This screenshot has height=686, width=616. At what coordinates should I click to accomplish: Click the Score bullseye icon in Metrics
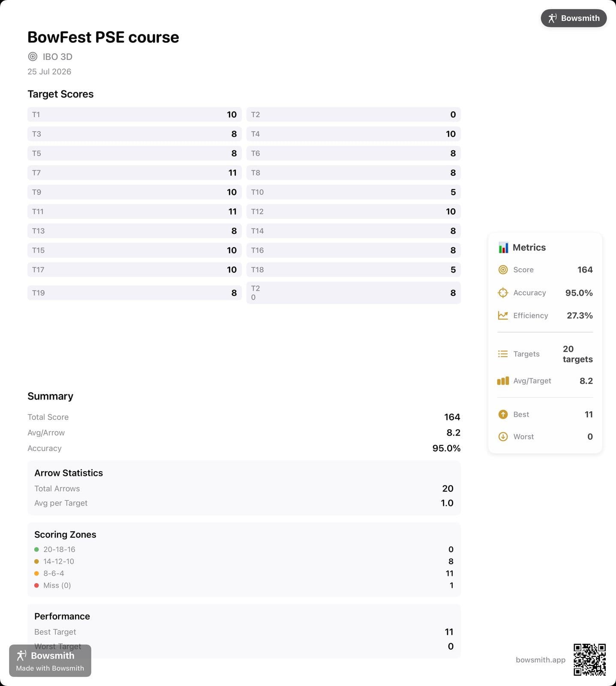[503, 270]
